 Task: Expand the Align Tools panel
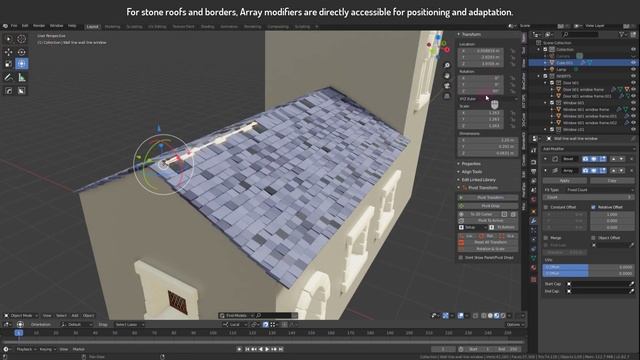(x=470, y=172)
